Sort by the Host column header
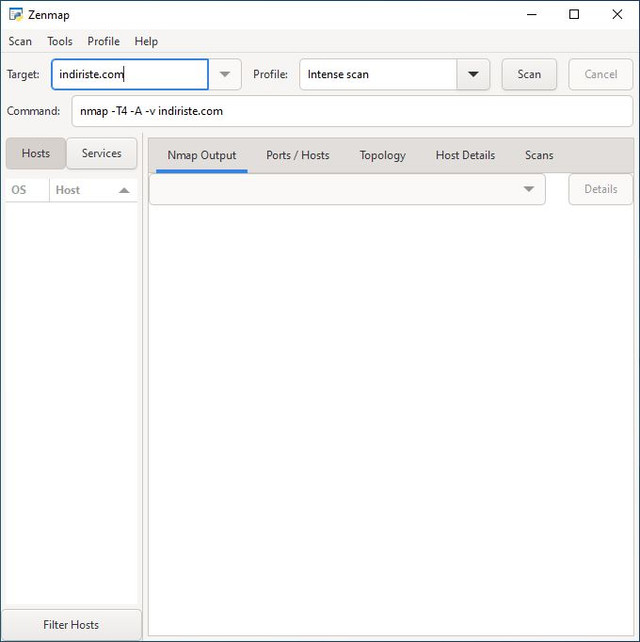 (93, 190)
